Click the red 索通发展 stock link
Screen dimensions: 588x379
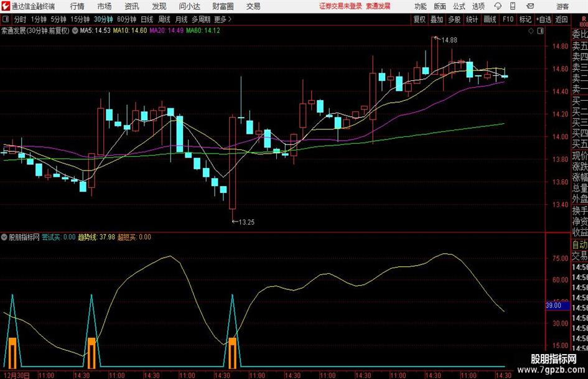(x=378, y=6)
